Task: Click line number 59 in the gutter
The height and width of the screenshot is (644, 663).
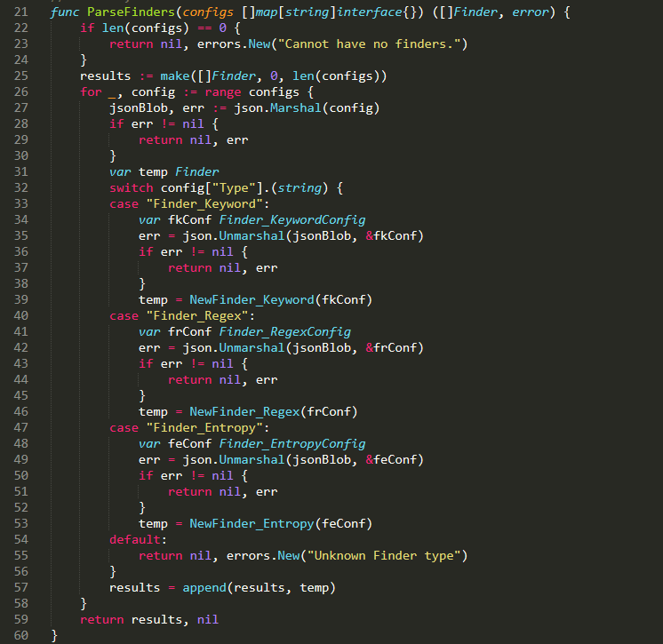Action: click(20, 619)
